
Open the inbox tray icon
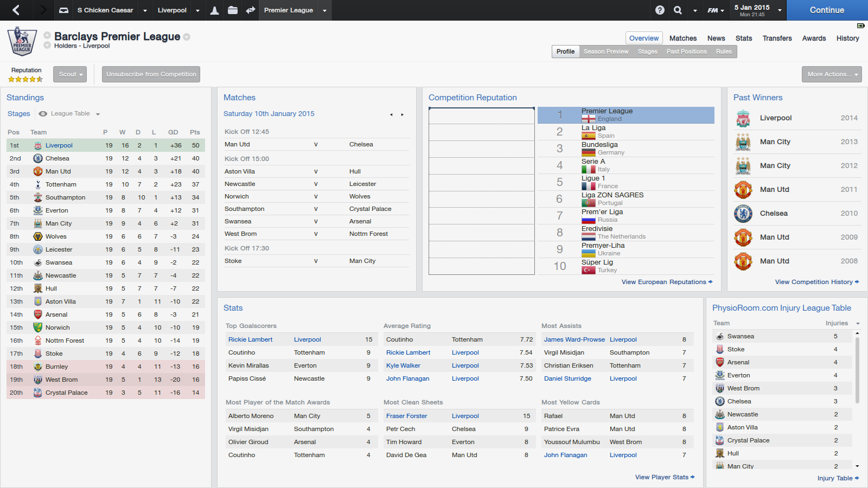click(64, 10)
